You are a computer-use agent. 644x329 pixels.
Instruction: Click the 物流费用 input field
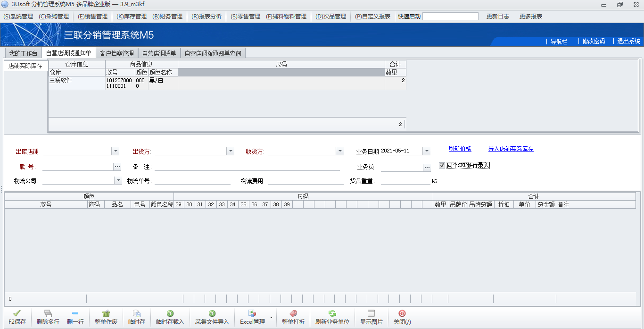coord(305,181)
